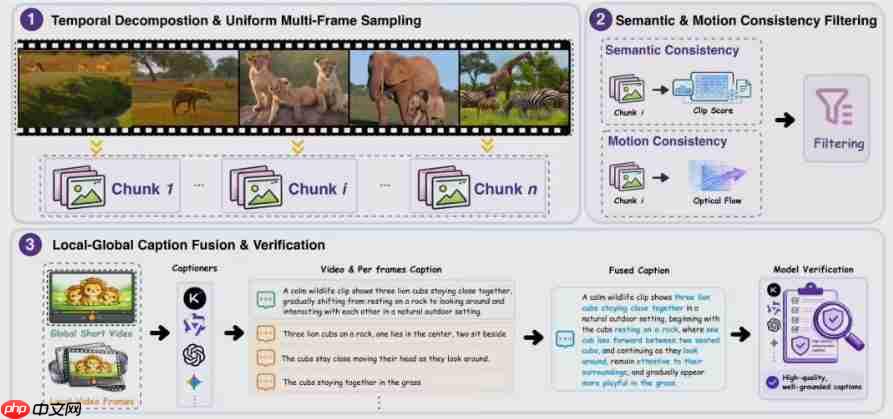Click black K logo in Captioners column

(x=195, y=298)
